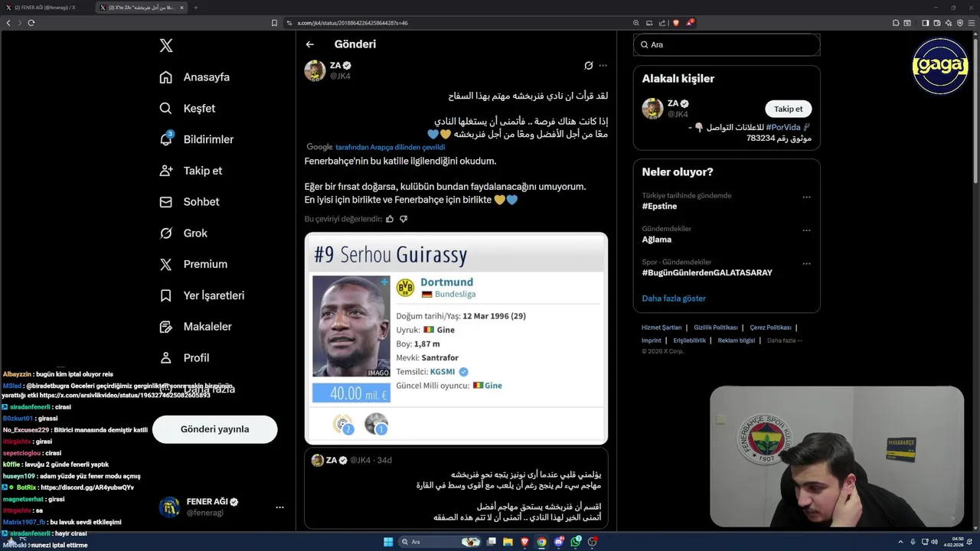Click the Ara search field on X
This screenshot has width=980, height=551.
(x=727, y=45)
